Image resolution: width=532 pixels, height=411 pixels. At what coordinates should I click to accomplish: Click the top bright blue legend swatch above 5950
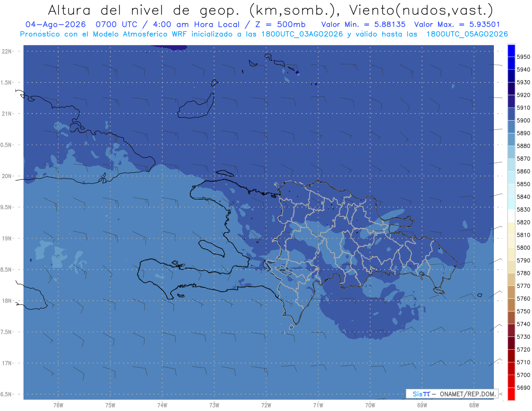coord(511,50)
